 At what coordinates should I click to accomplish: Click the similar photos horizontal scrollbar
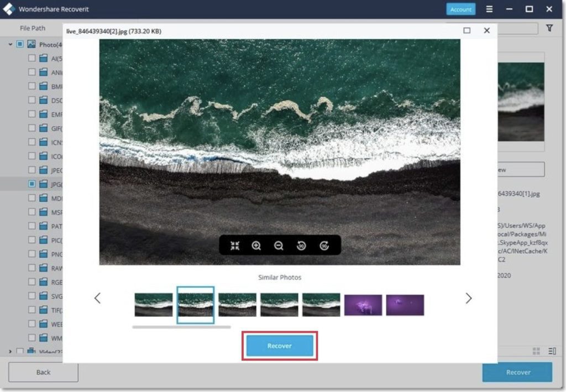pyautogui.click(x=181, y=327)
